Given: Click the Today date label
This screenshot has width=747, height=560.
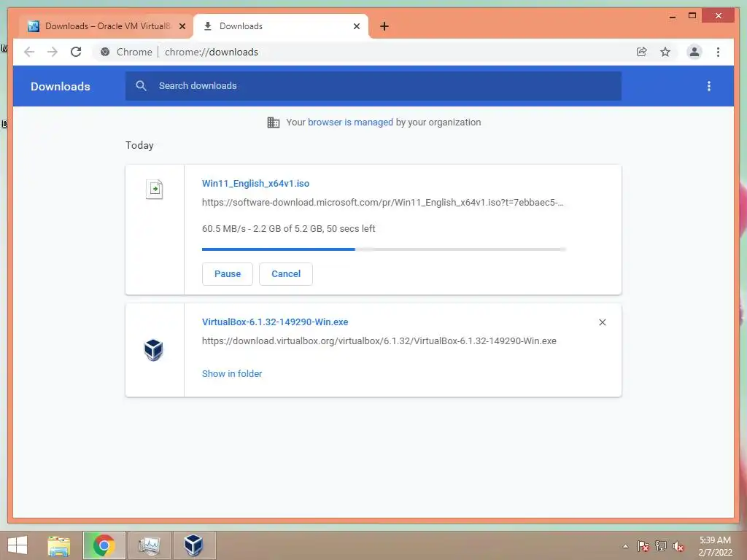Looking at the screenshot, I should click(139, 145).
